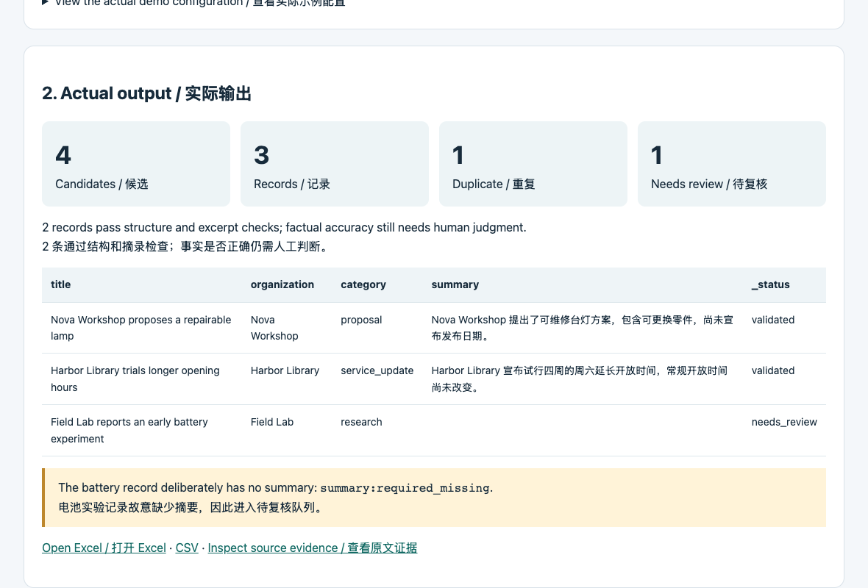The image size is (868, 588).
Task: Open the 'Open Excel / 打开 Excel' link
Action: 104,548
